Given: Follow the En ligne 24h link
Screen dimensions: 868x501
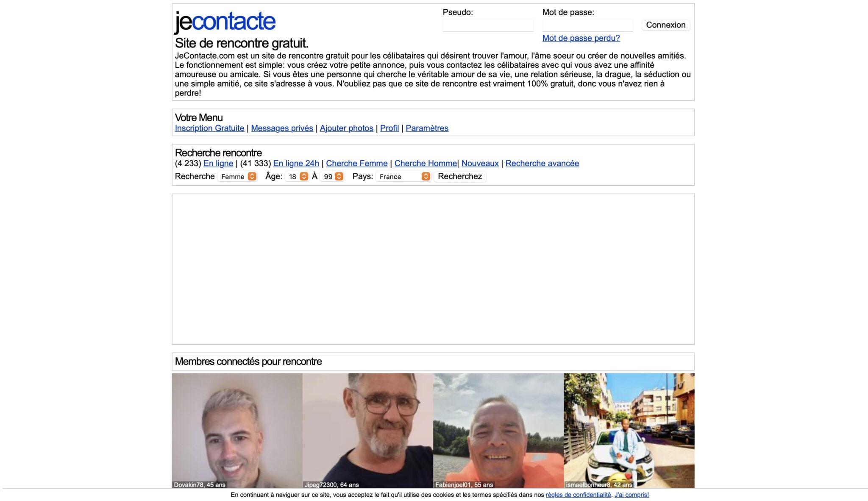Looking at the screenshot, I should click(x=296, y=163).
